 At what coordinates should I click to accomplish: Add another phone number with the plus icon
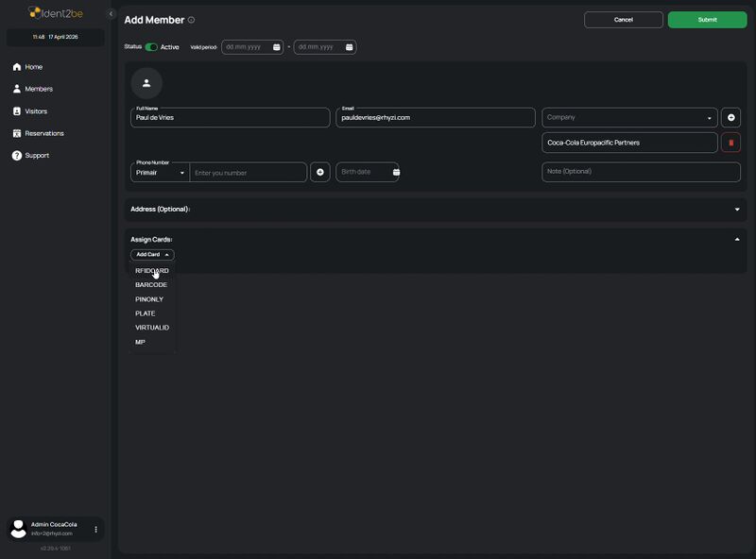coord(318,172)
